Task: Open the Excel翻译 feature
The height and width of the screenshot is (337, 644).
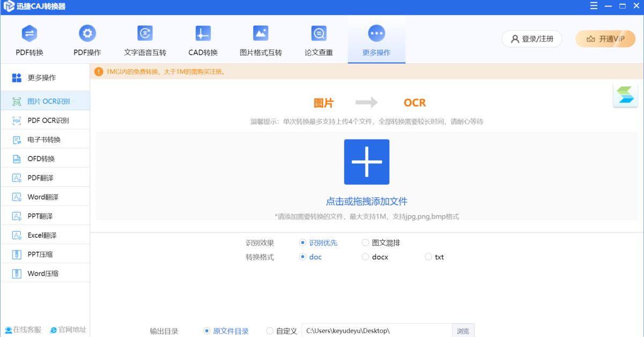Action: coord(45,235)
